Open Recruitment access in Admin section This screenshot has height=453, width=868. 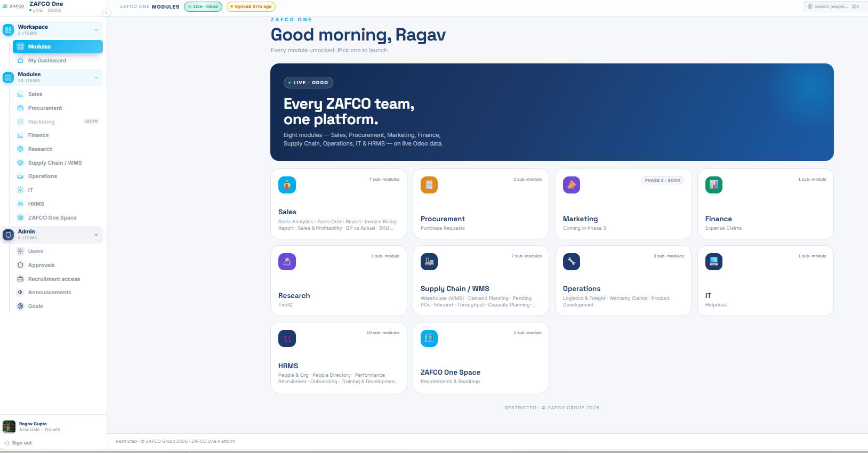58,279
